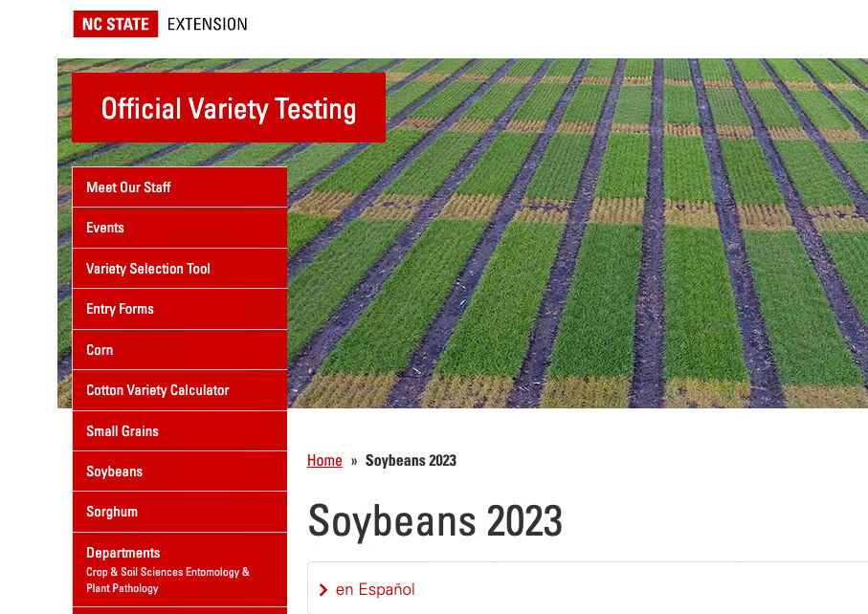Click the Home breadcrumb link

click(324, 460)
